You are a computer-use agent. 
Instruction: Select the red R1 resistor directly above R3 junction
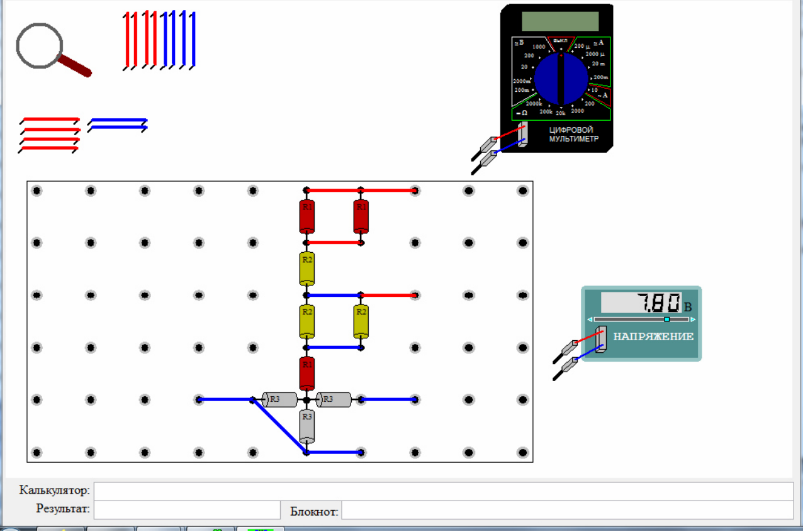306,374
